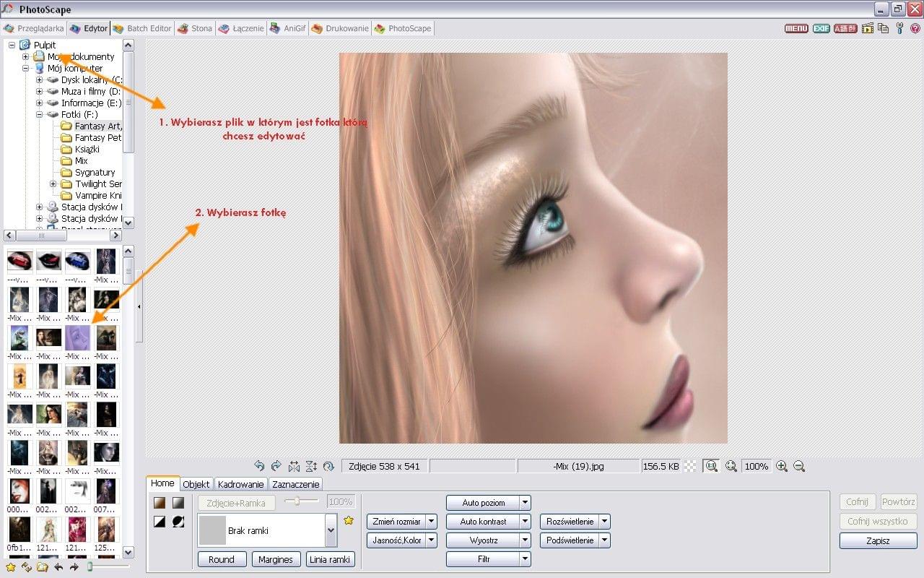Collapse the Pulpit tree node

point(12,45)
